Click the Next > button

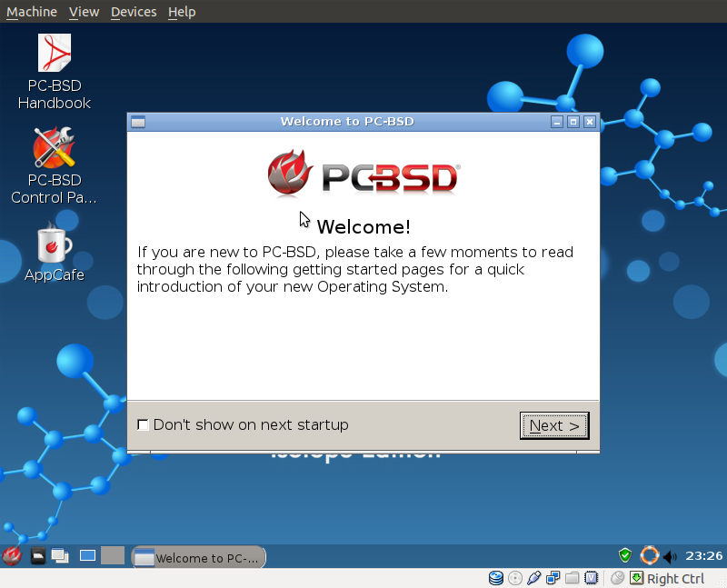pos(554,425)
